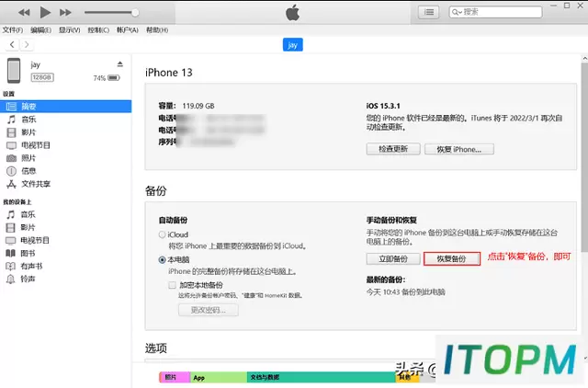Open the 显示(V) menu

tap(70, 30)
